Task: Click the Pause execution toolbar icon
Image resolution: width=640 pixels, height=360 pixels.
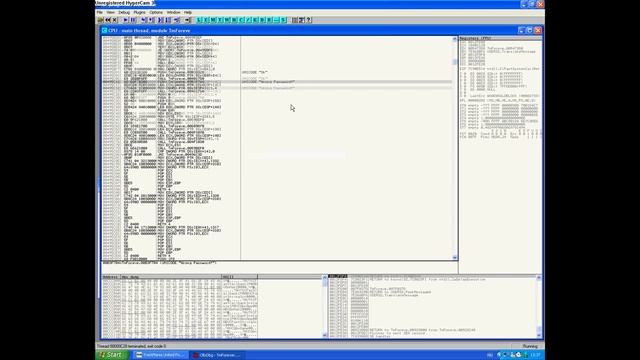Action: (x=133, y=20)
